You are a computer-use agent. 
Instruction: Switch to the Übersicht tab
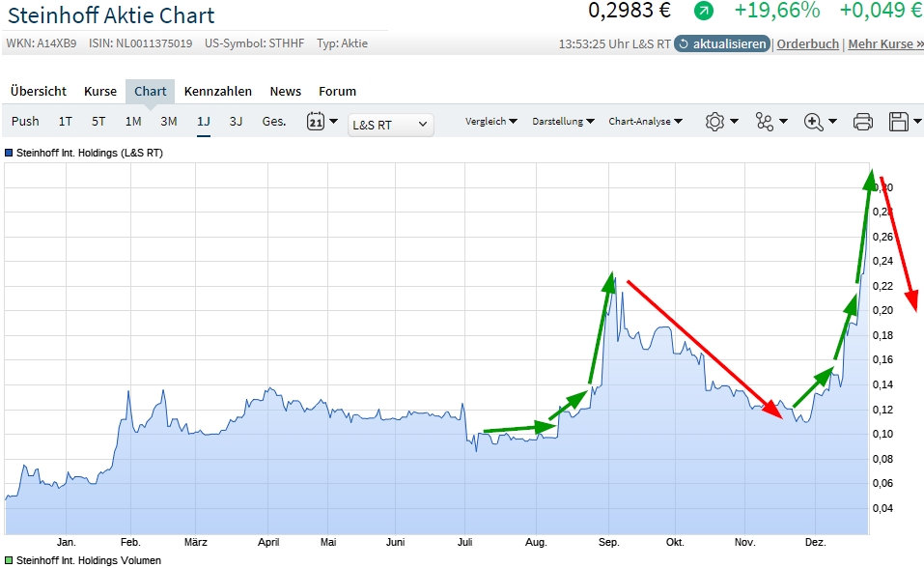click(39, 92)
